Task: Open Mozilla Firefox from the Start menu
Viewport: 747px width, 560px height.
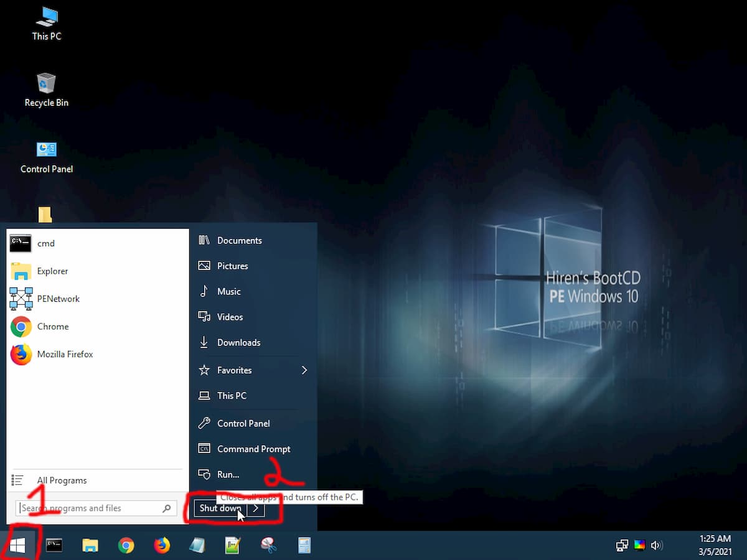Action: point(97,354)
